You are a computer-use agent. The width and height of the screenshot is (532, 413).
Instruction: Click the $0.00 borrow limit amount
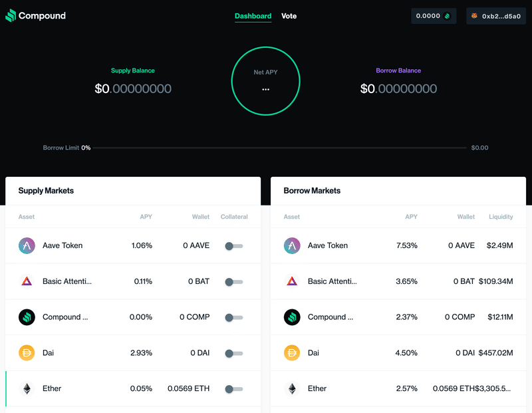click(x=479, y=148)
